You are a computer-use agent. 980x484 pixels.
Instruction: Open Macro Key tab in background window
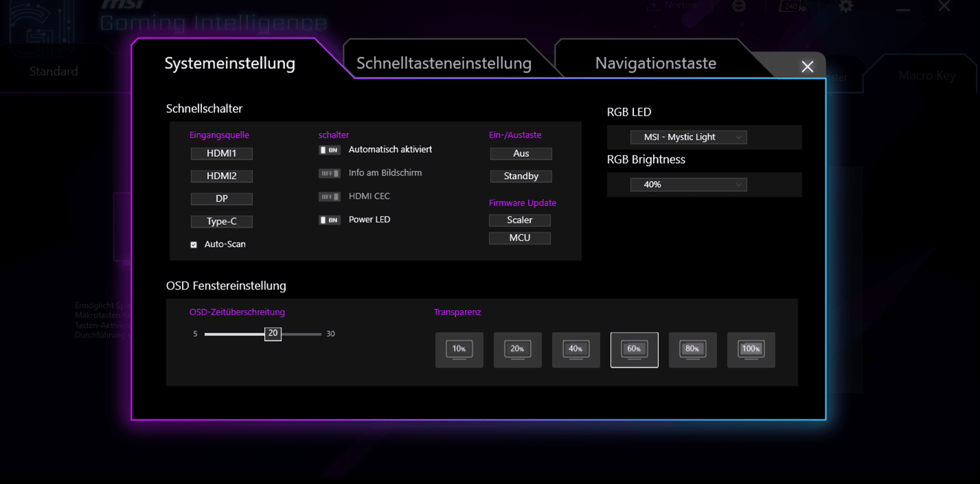[x=927, y=76]
